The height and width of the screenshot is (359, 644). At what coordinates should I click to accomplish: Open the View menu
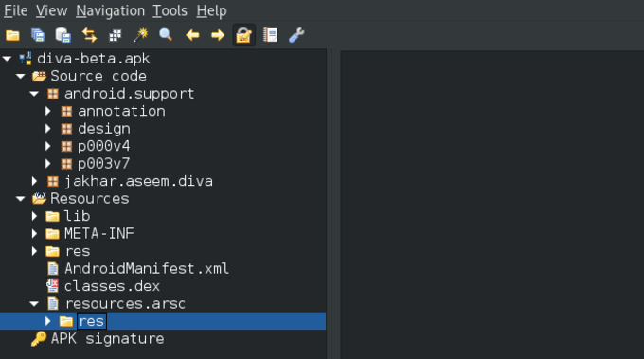click(51, 10)
